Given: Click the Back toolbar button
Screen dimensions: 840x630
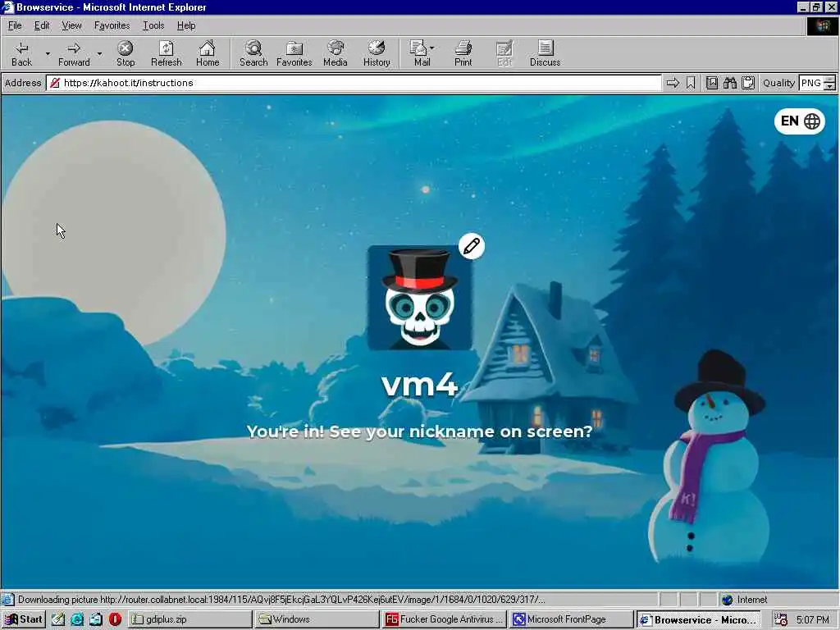Looking at the screenshot, I should tap(21, 53).
